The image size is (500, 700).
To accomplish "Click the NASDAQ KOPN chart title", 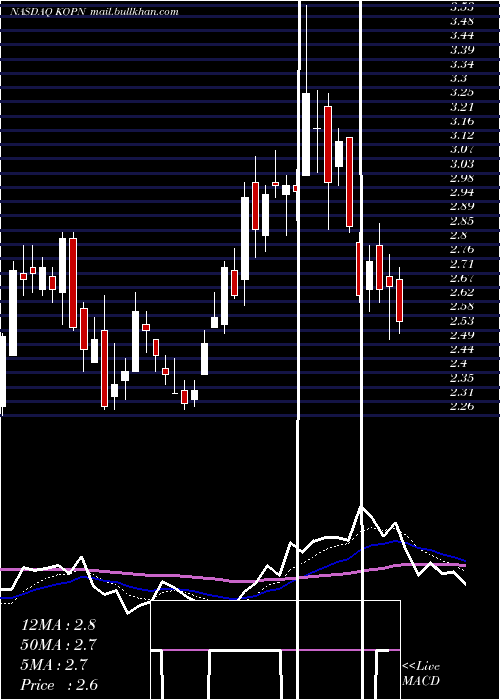I will (95, 12).
